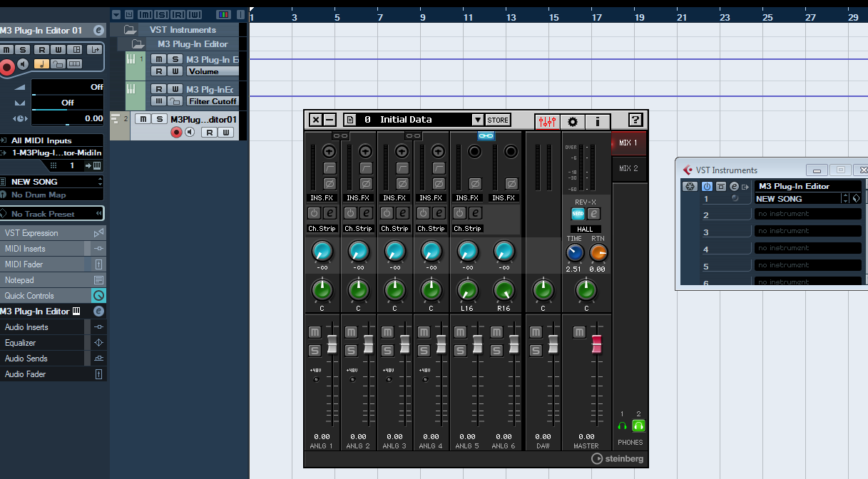Click the freeze snowflake icon in VST Instruments

pyautogui.click(x=690, y=187)
